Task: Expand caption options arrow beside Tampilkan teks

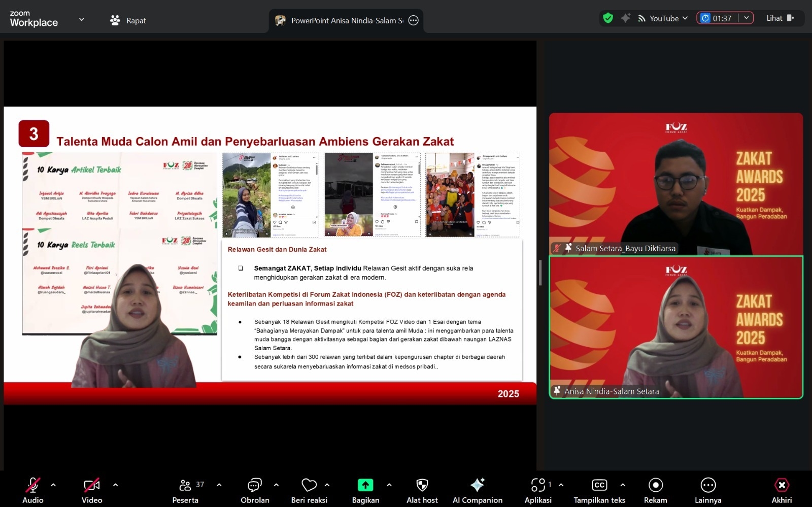Action: pos(623,485)
